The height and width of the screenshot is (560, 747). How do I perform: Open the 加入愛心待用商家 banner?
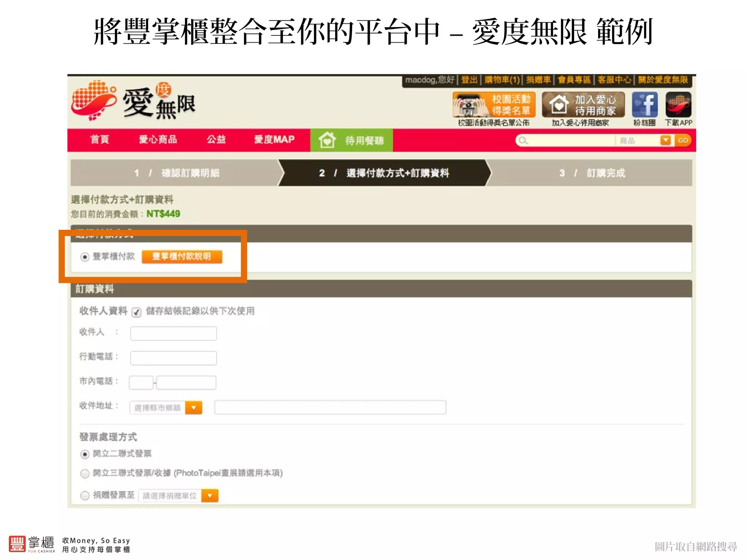[x=583, y=105]
